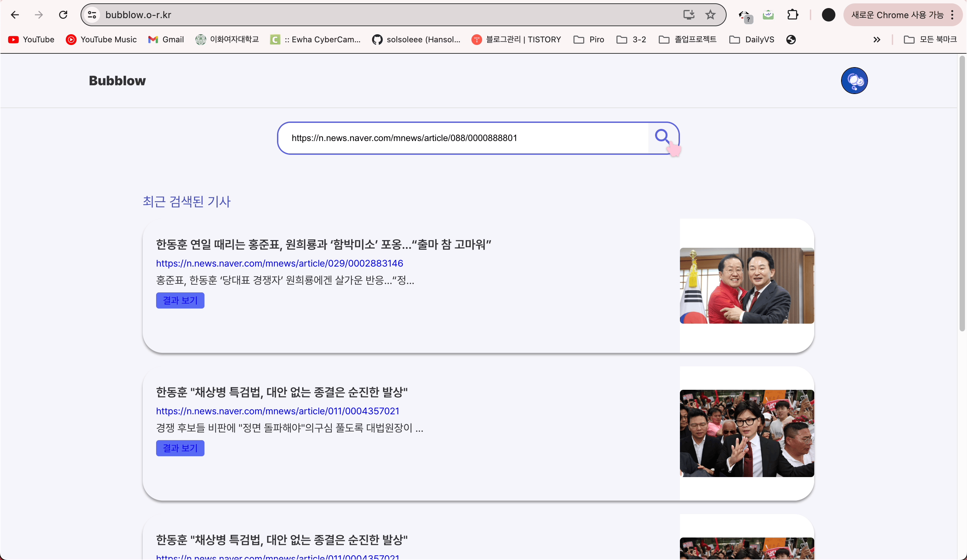967x560 pixels.
Task: Go back to the previous page
Action: pos(14,15)
